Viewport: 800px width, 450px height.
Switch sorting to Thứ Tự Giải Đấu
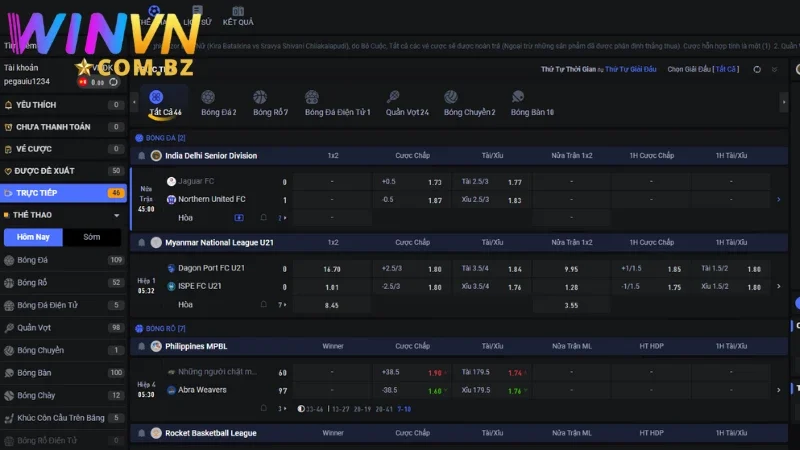[628, 69]
